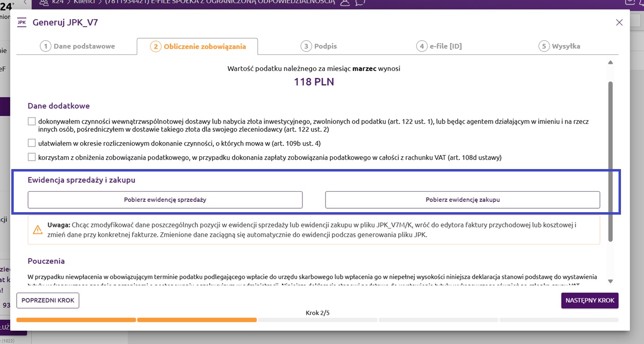Tick the investment gold art. 122 checkbox

[x=32, y=122]
